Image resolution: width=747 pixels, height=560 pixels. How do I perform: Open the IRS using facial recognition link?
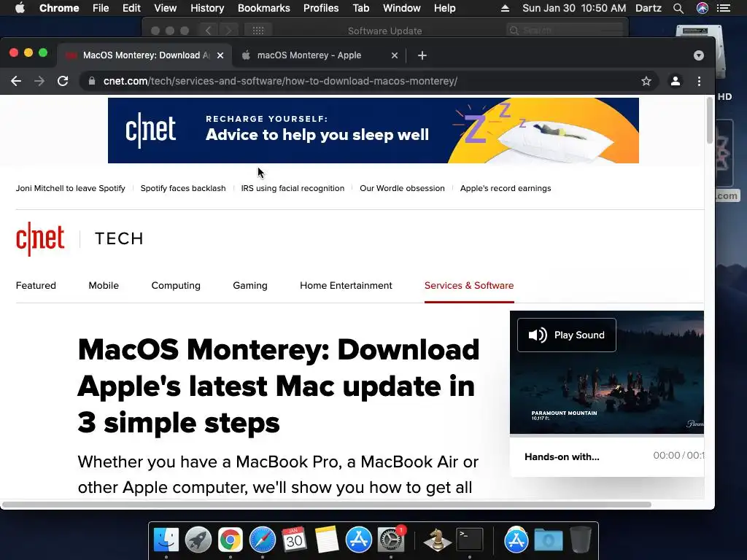(x=293, y=188)
